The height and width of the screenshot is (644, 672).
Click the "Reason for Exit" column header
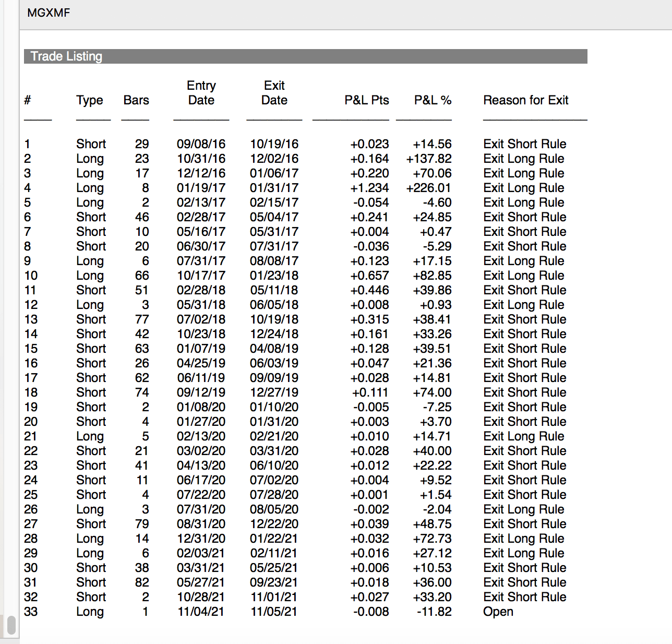pos(526,100)
